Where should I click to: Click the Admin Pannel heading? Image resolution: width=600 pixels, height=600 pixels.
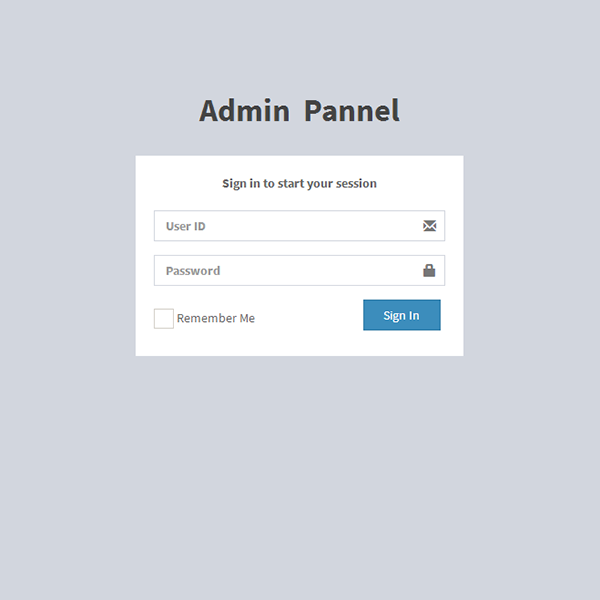(299, 111)
